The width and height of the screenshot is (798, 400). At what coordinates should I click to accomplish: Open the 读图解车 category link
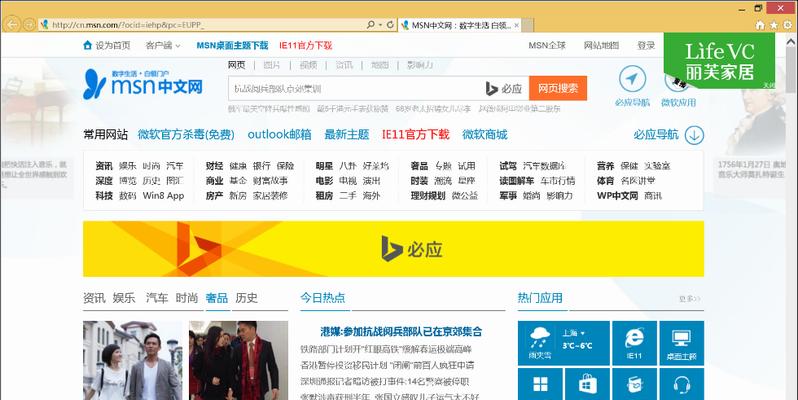517,181
